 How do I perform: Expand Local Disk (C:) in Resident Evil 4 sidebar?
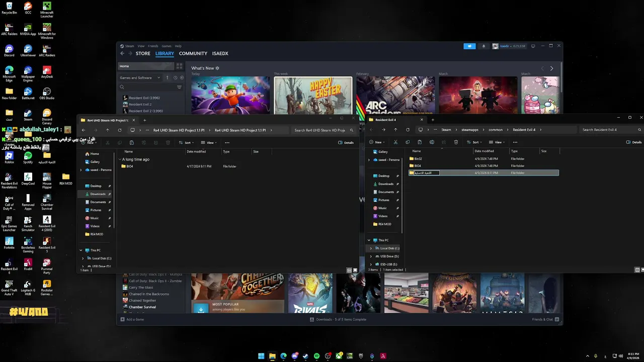371,248
